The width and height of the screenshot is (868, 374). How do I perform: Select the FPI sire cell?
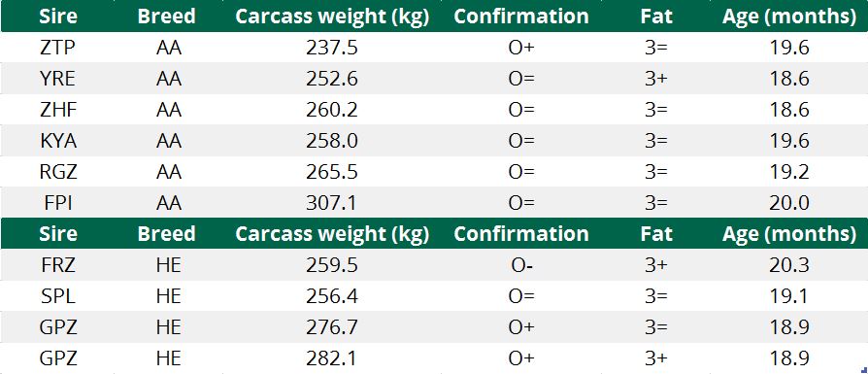(57, 203)
